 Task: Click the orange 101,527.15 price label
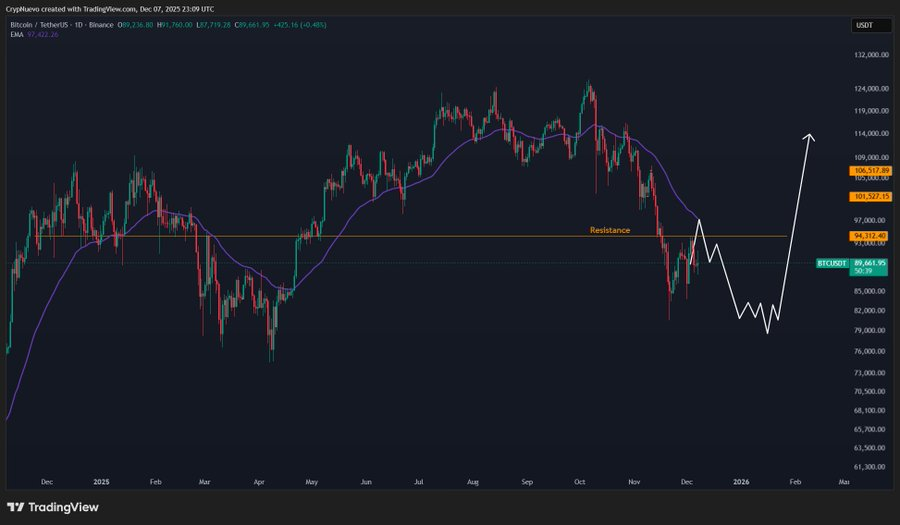coord(867,196)
